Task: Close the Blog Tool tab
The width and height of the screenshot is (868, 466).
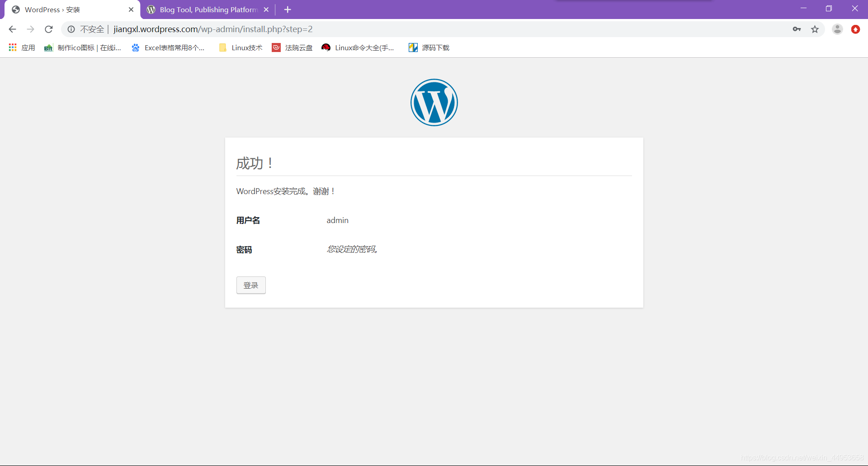Action: pyautogui.click(x=266, y=10)
